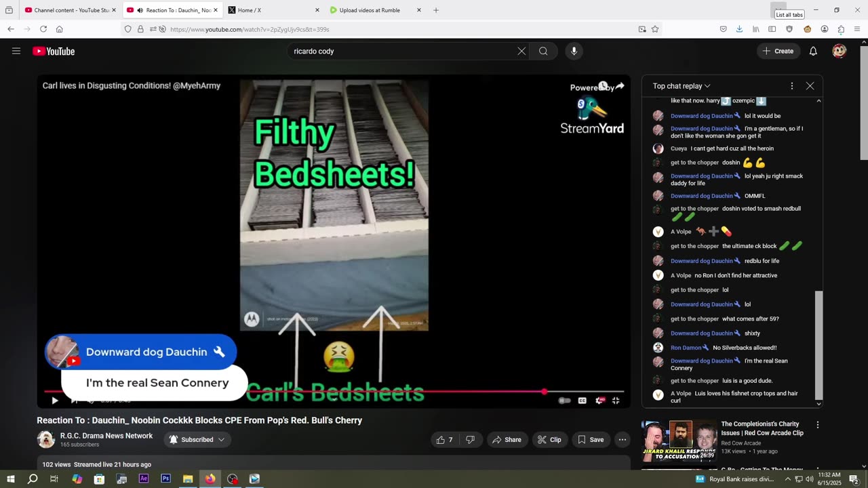
Task: Click the red scrubber handle on the timeline
Action: click(x=545, y=392)
